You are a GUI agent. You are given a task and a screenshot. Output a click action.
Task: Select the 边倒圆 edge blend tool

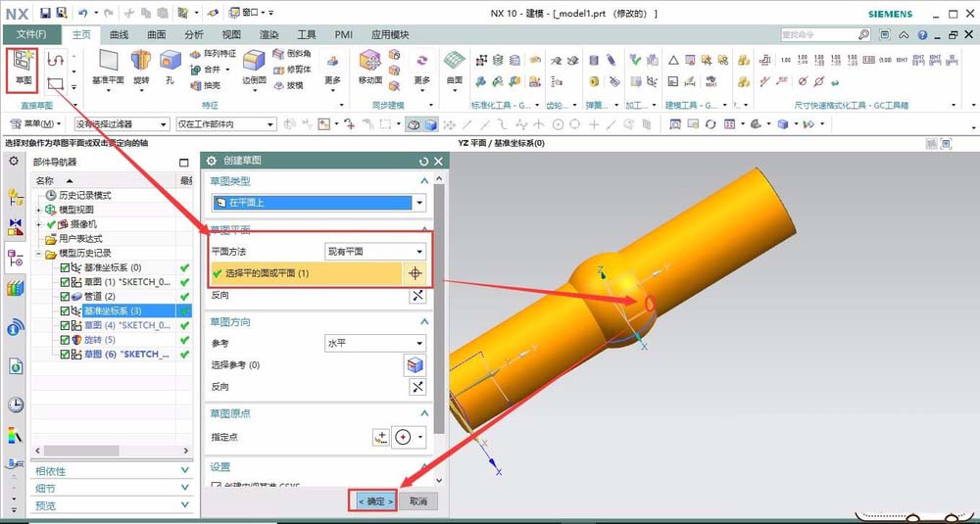coord(254,69)
